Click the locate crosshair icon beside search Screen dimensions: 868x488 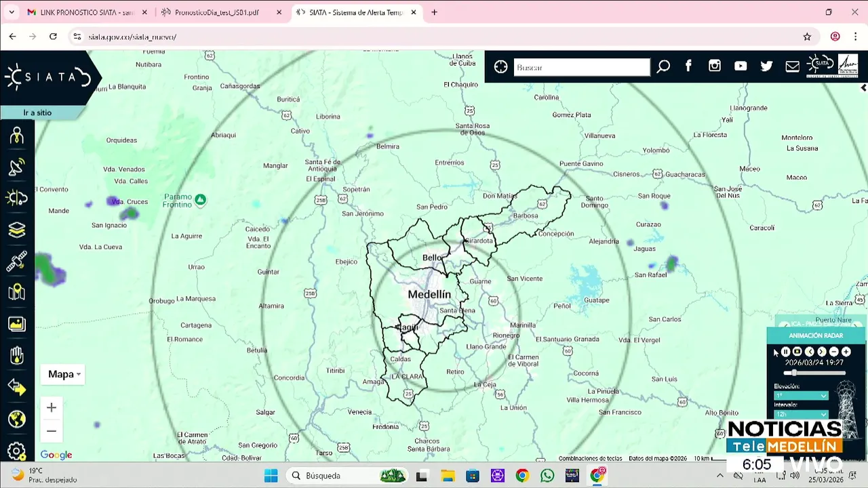point(500,66)
